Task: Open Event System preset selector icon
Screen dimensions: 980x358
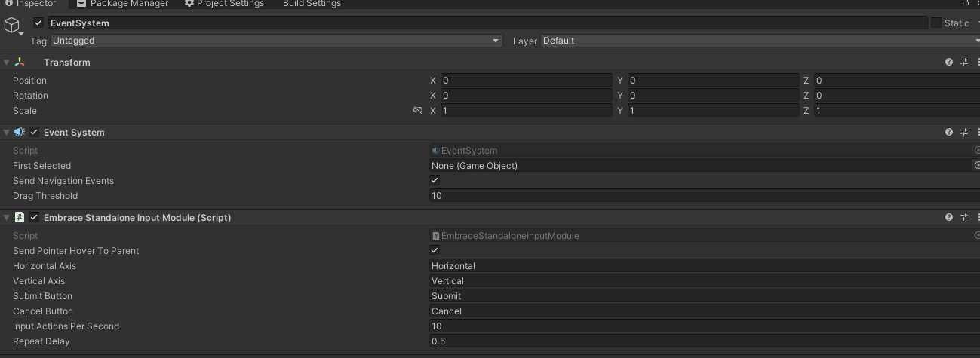Action: (964, 133)
